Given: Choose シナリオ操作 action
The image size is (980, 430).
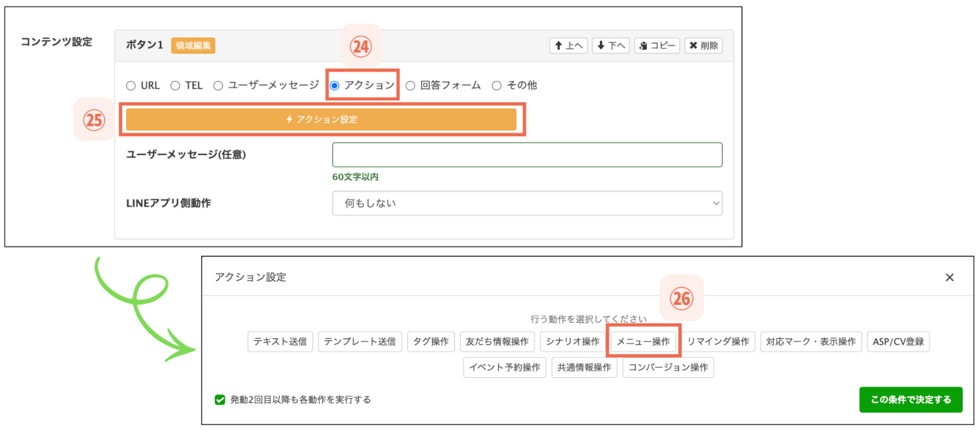Looking at the screenshot, I should point(573,342).
